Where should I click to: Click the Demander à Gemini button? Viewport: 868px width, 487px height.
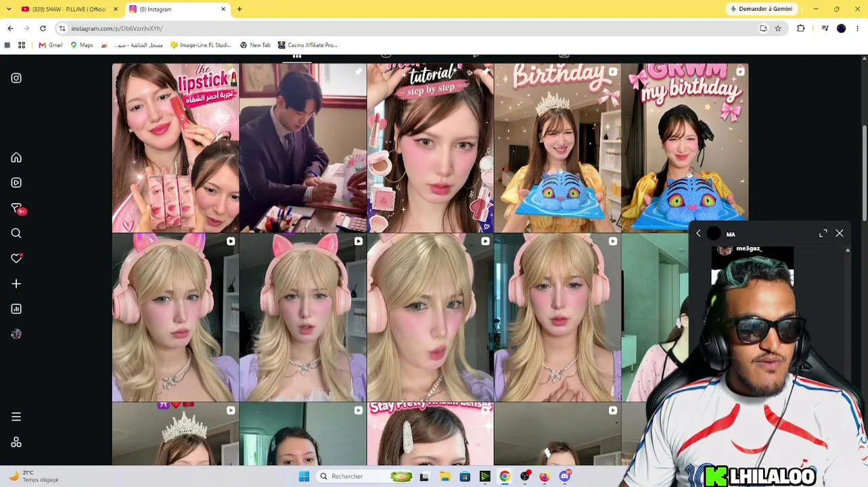point(762,9)
